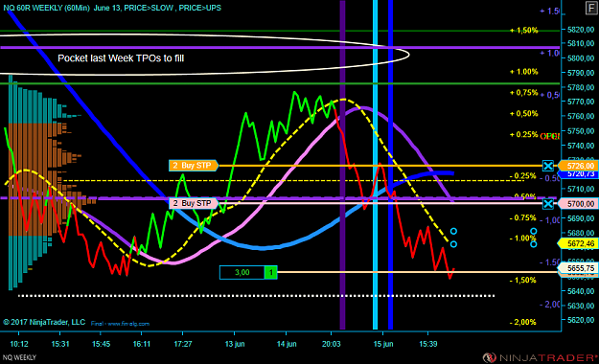Click the '© 2017 NinjaTrader, LLC' copyright text
The height and width of the screenshot is (364, 599).
pyautogui.click(x=44, y=322)
